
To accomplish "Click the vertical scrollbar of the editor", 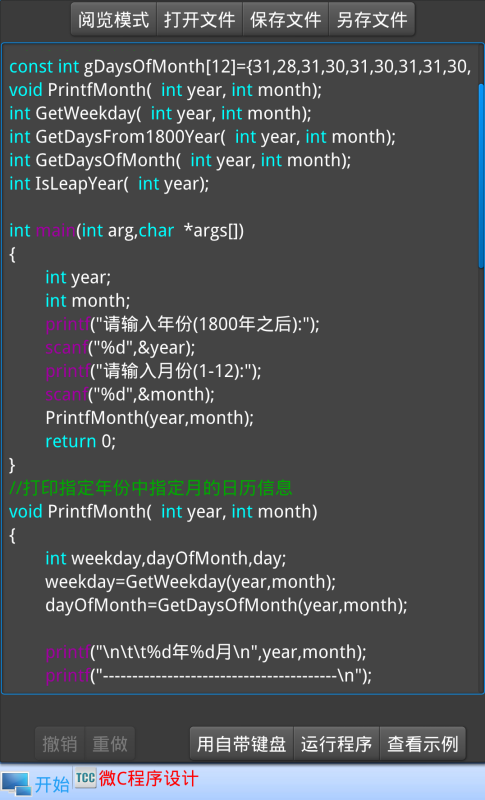I will tap(480, 176).
